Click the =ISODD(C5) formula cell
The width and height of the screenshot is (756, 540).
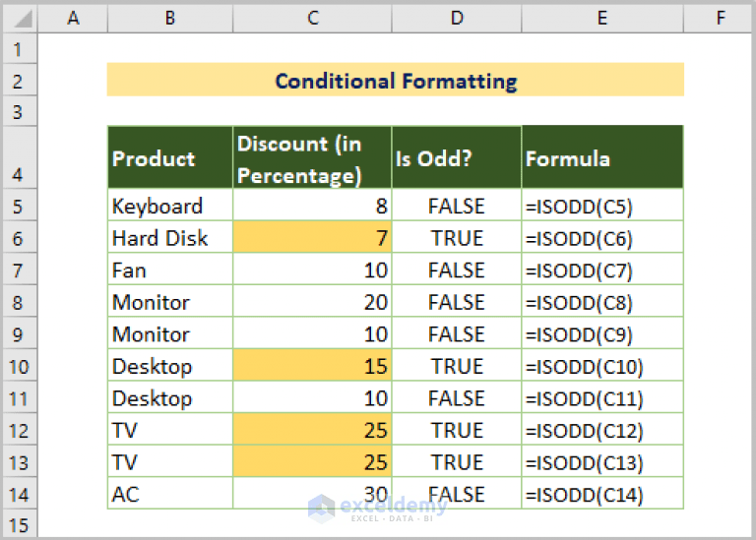[x=602, y=206]
